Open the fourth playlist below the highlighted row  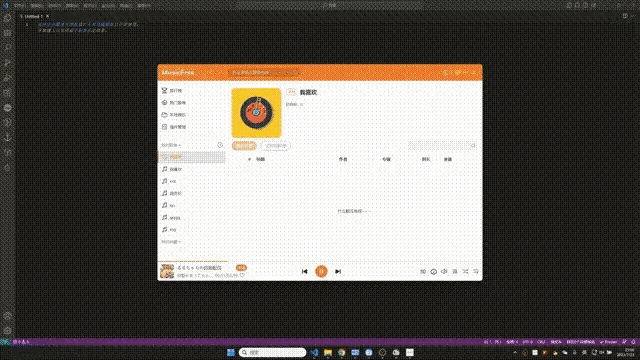click(191, 205)
